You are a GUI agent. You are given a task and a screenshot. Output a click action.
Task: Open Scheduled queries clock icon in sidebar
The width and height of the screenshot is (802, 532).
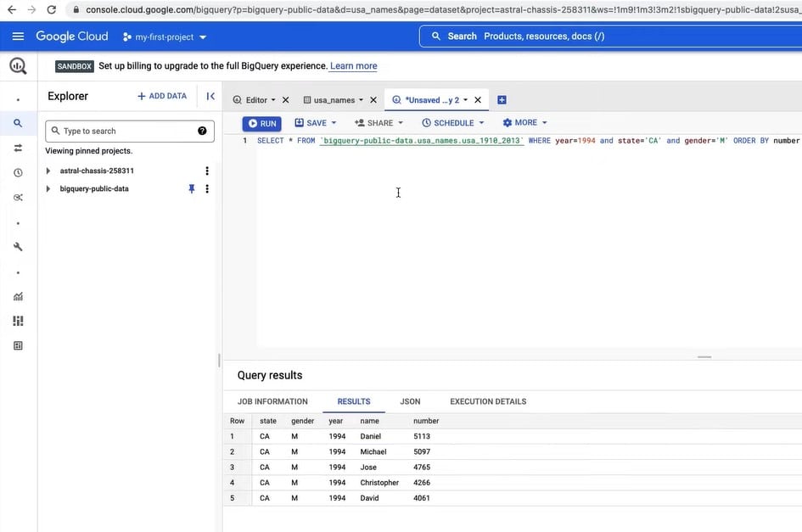point(18,173)
